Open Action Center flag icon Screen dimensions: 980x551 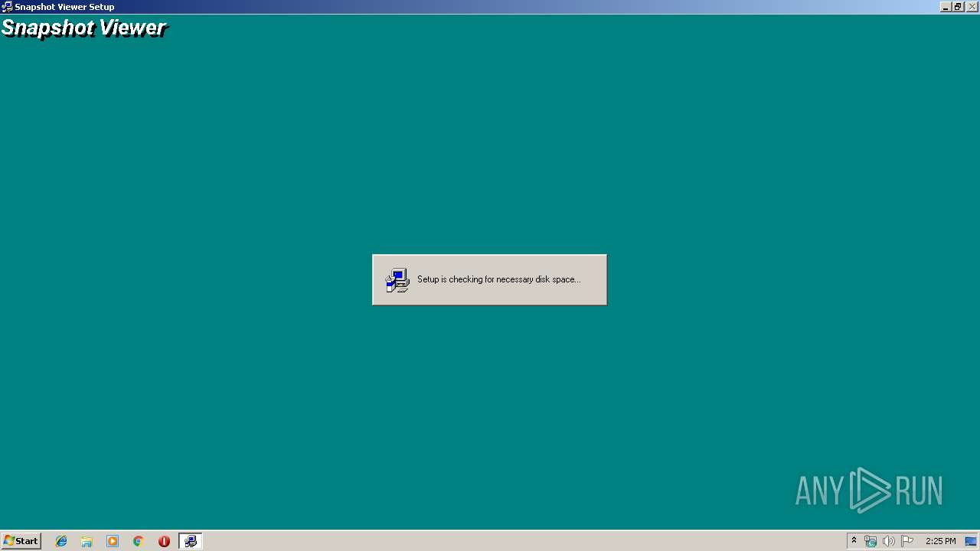pos(907,541)
